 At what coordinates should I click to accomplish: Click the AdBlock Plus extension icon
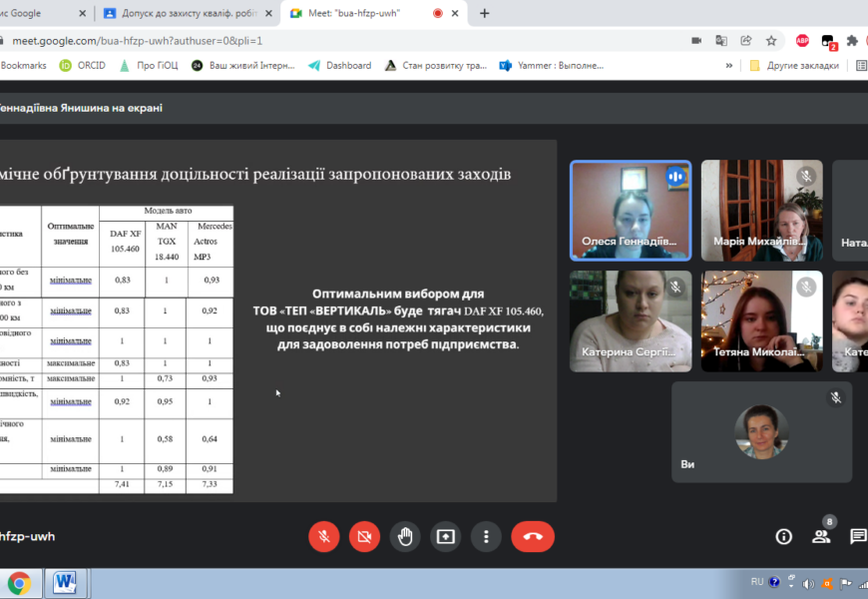point(802,41)
